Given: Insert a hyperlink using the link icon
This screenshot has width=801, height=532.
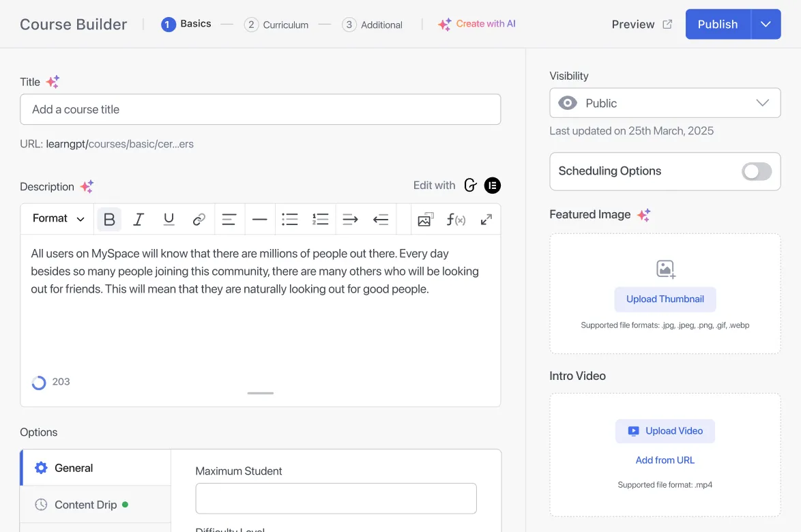Looking at the screenshot, I should pyautogui.click(x=199, y=220).
